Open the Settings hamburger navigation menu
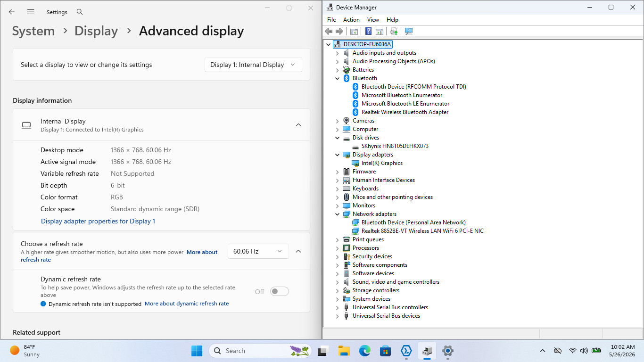This screenshot has height=362, width=644. click(x=31, y=12)
